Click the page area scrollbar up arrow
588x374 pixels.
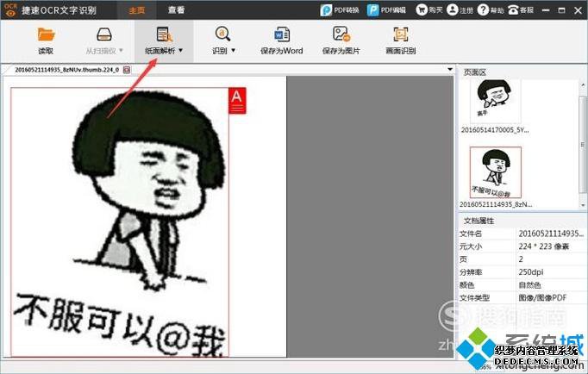(583, 85)
